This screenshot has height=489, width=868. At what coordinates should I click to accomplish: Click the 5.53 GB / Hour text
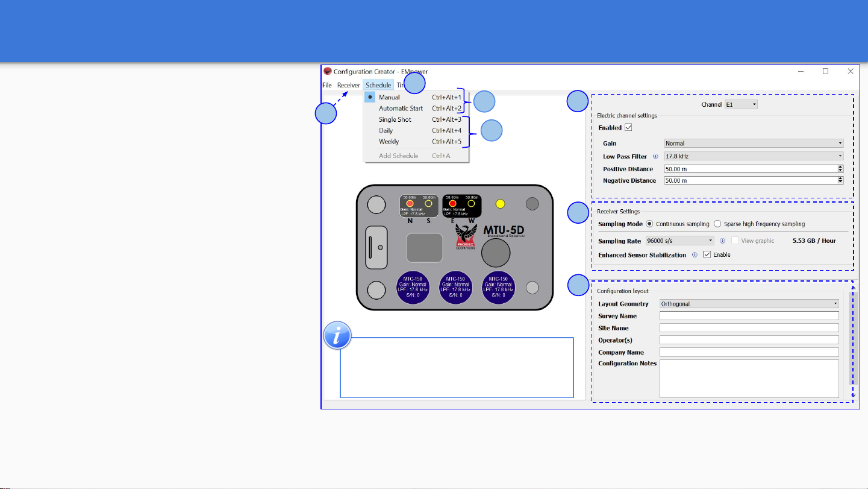pyautogui.click(x=813, y=241)
